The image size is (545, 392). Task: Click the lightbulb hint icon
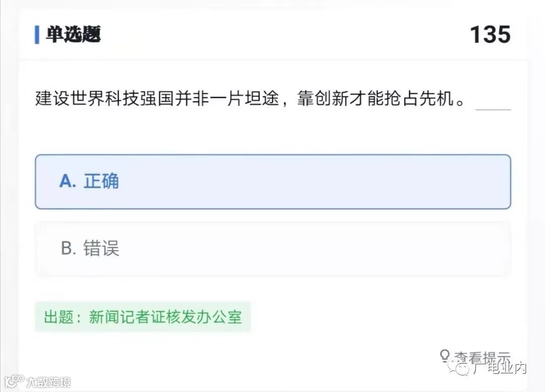[445, 355]
